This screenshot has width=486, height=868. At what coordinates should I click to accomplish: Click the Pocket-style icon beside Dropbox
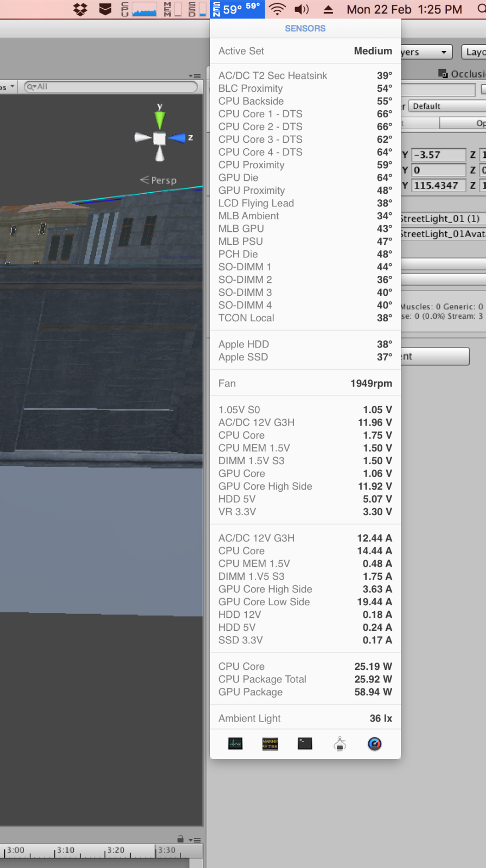point(106,9)
